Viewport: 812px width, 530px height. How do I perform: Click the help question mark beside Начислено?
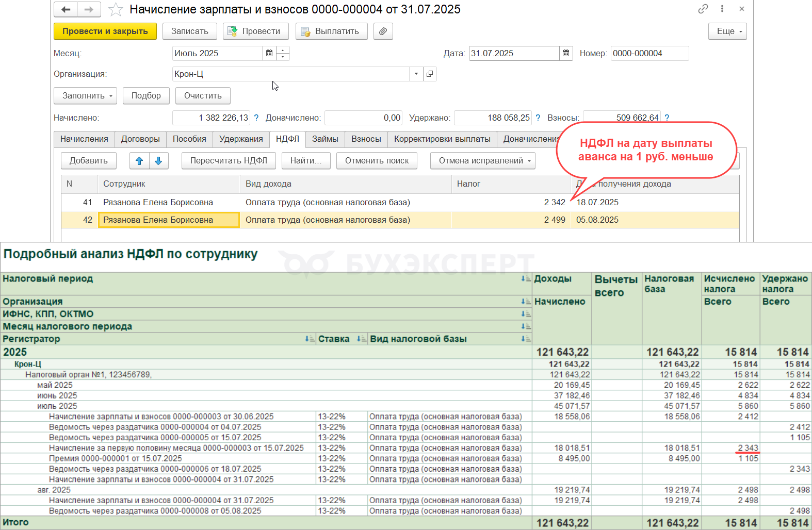click(256, 118)
